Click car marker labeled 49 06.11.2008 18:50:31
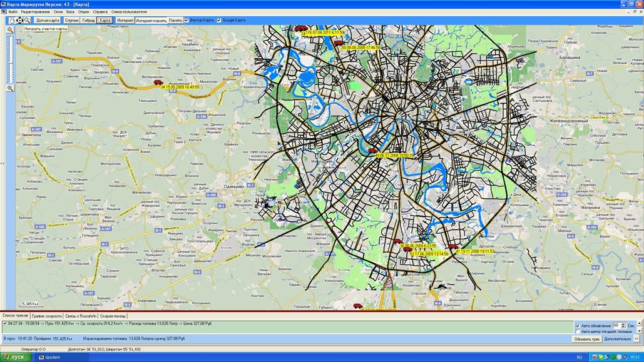Viewport: 644px width, 362px height. (x=372, y=151)
